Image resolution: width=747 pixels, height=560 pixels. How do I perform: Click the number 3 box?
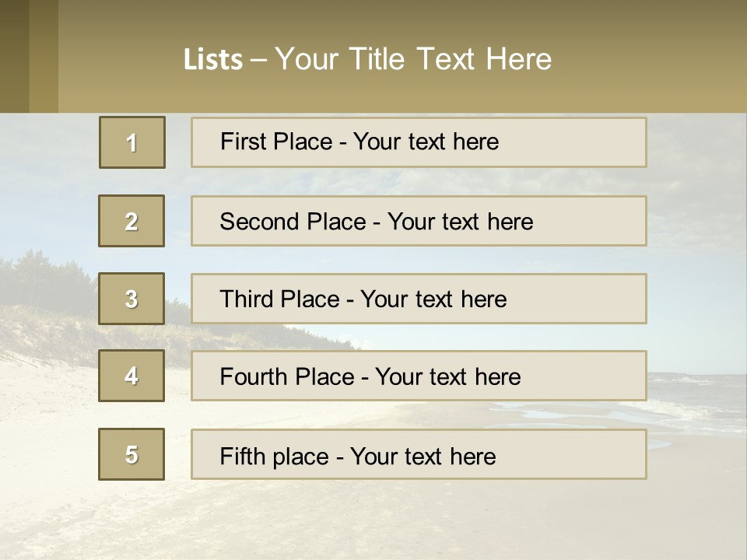(x=132, y=299)
